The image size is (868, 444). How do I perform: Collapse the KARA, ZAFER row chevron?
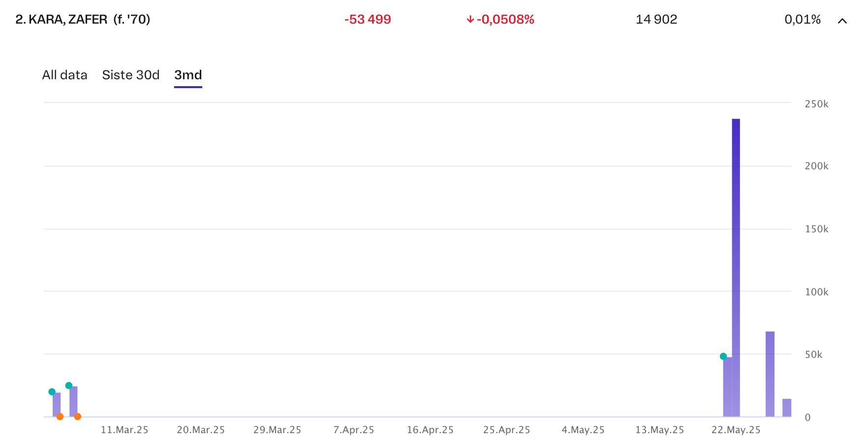(x=842, y=21)
